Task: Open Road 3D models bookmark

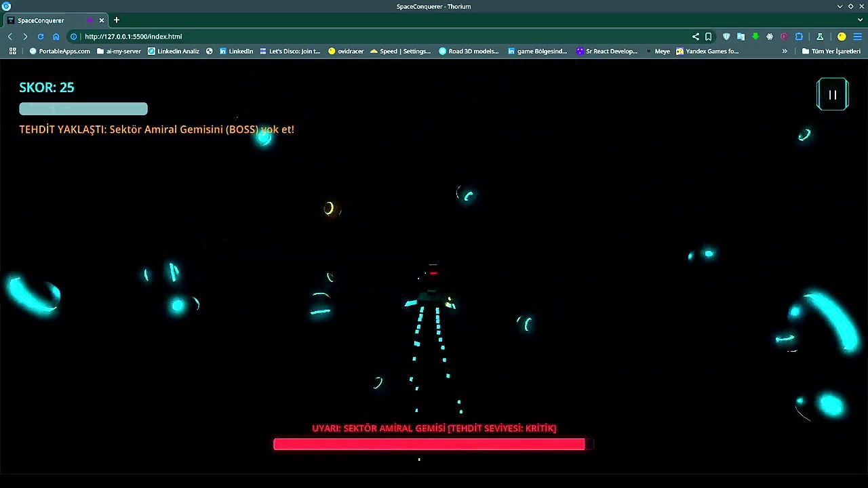Action: [x=469, y=52]
